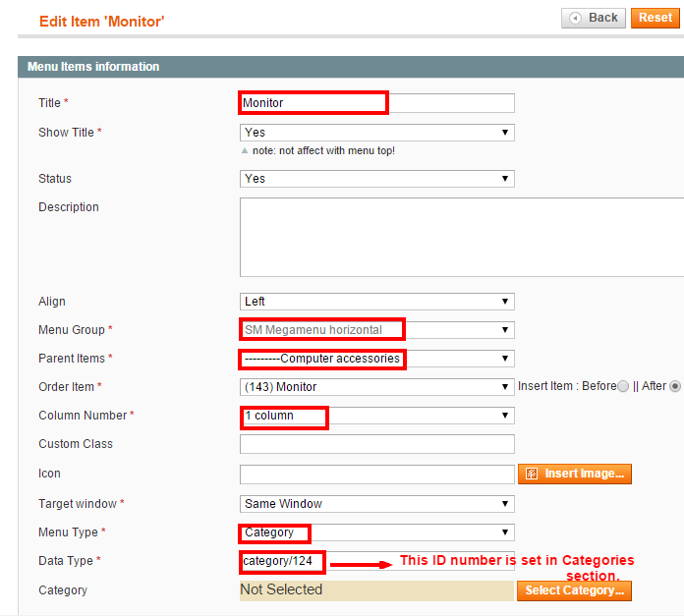Open the Menu Type dropdown showing Category
The image size is (684, 616).
pos(377,532)
